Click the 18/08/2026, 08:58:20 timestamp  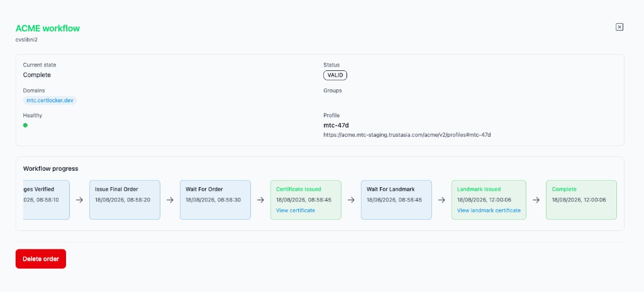(x=121, y=200)
